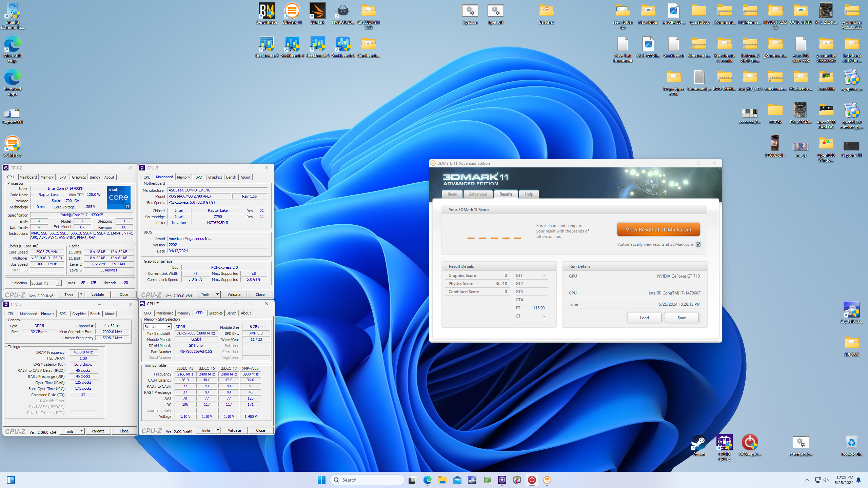The height and width of the screenshot is (488, 868).
Task: Open the notifications bell icon
Action: 859,480
